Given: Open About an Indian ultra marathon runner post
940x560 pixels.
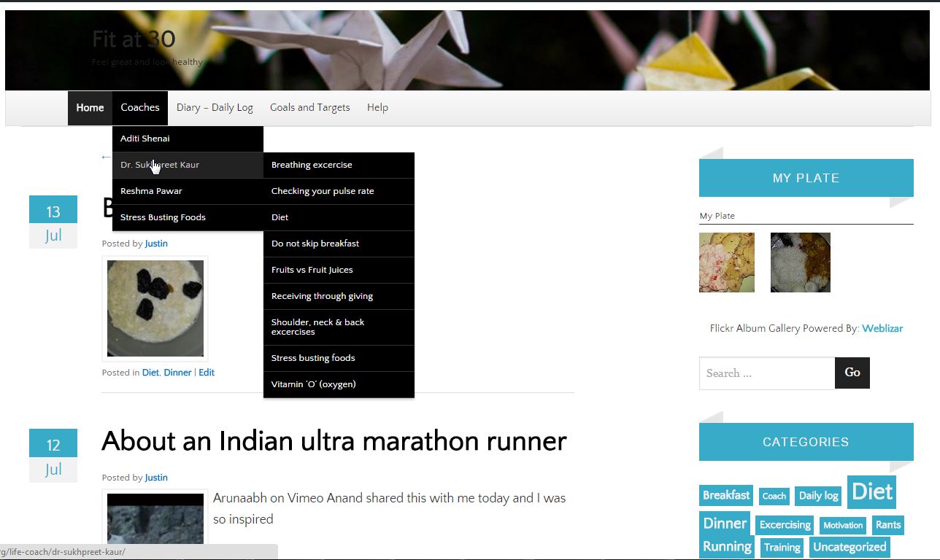Looking at the screenshot, I should coord(334,441).
